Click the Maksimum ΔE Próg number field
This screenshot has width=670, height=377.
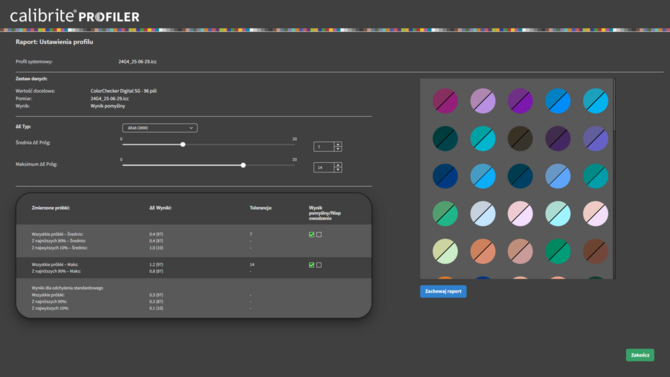point(324,168)
